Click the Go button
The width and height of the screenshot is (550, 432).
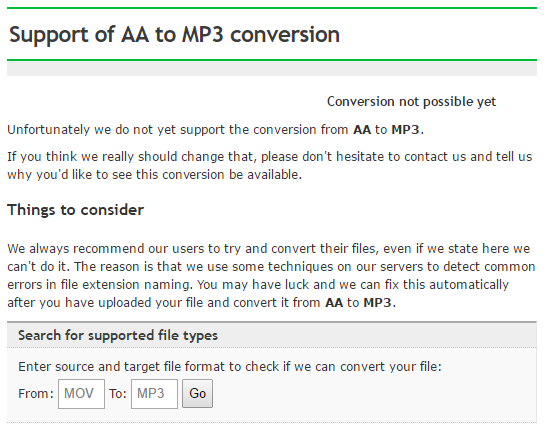pos(197,393)
